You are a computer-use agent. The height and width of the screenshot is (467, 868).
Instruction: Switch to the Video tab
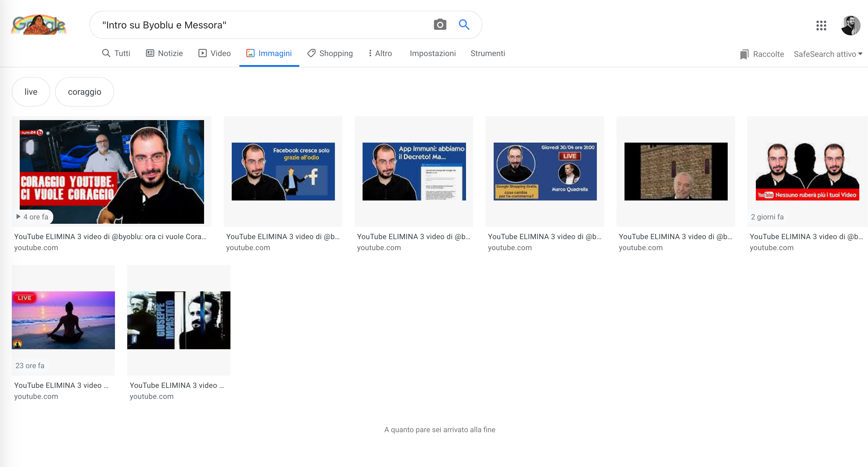tap(215, 53)
